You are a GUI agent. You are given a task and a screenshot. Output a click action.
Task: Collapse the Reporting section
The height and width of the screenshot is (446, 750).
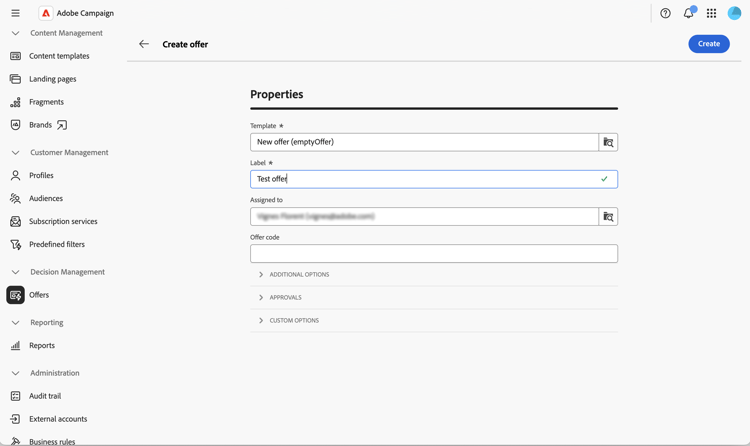click(15, 323)
